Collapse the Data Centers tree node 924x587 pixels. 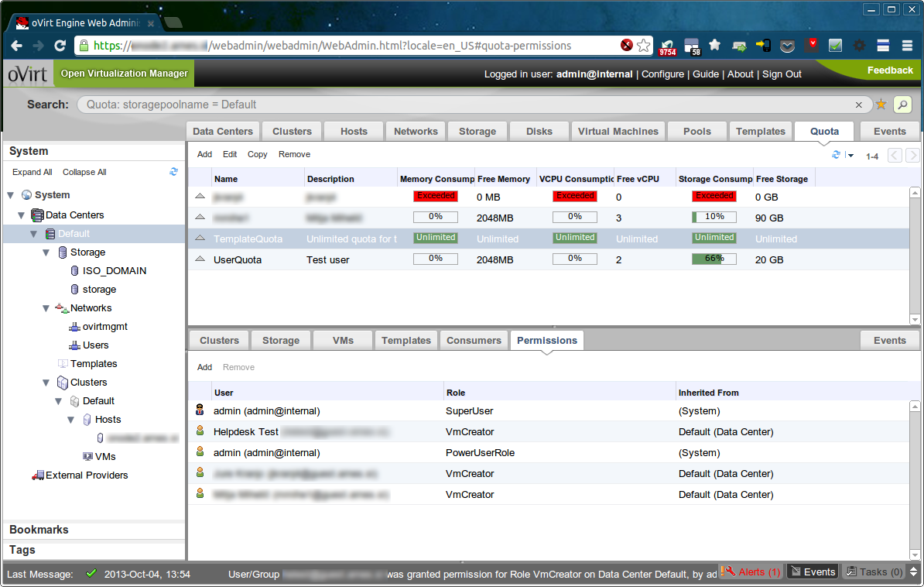point(22,215)
